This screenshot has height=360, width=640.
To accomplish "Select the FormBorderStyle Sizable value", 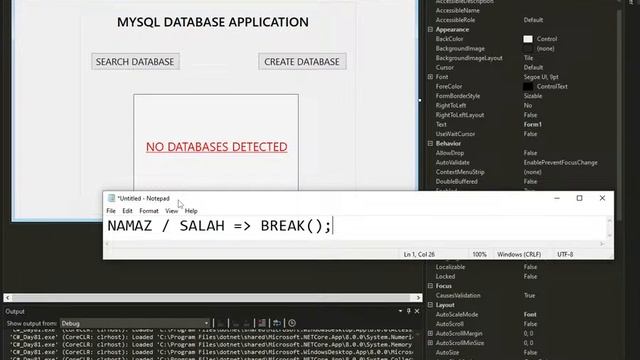I will [533, 96].
